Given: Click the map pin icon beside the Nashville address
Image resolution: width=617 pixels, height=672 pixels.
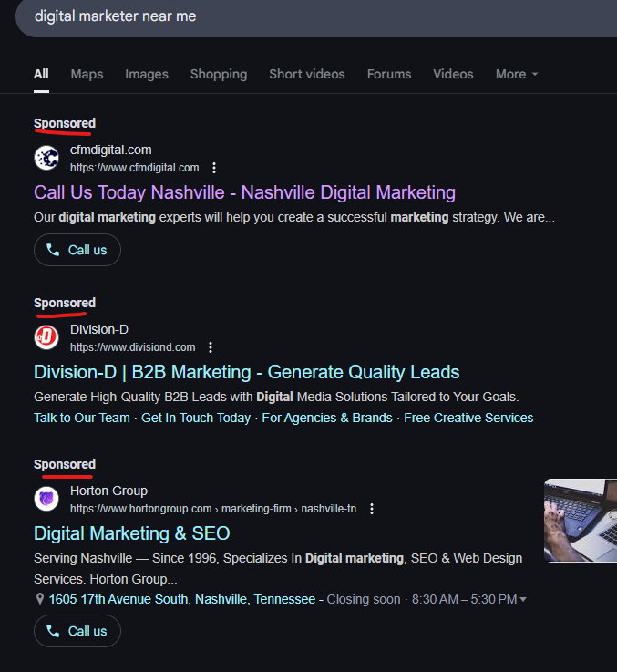Looking at the screenshot, I should [x=40, y=599].
